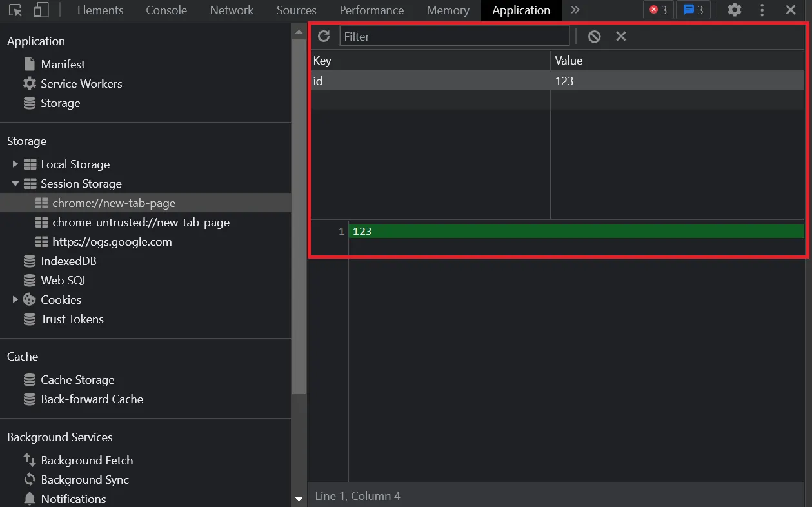Expand the Local Storage section
812x507 pixels.
pos(15,164)
